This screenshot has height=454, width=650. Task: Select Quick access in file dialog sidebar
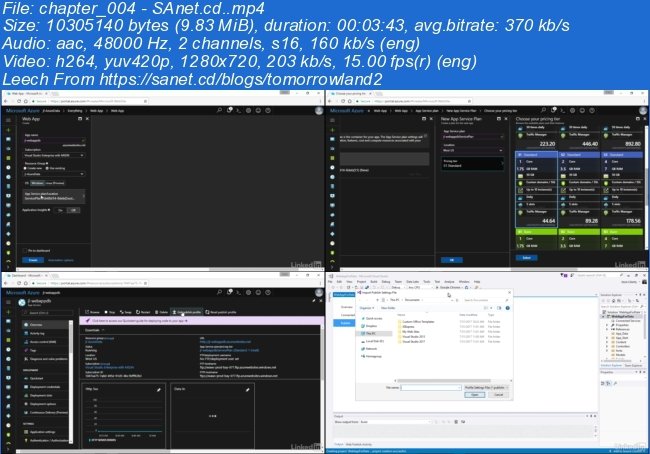pyautogui.click(x=372, y=318)
